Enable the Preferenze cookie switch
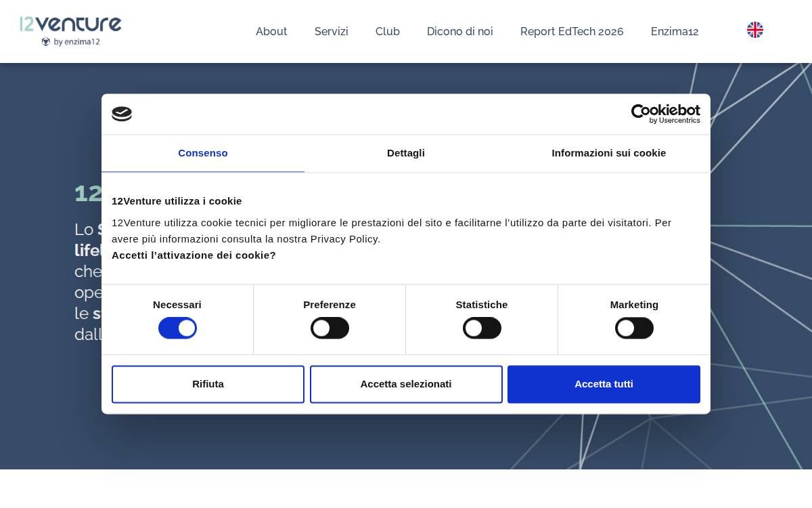The image size is (812, 508). (330, 328)
